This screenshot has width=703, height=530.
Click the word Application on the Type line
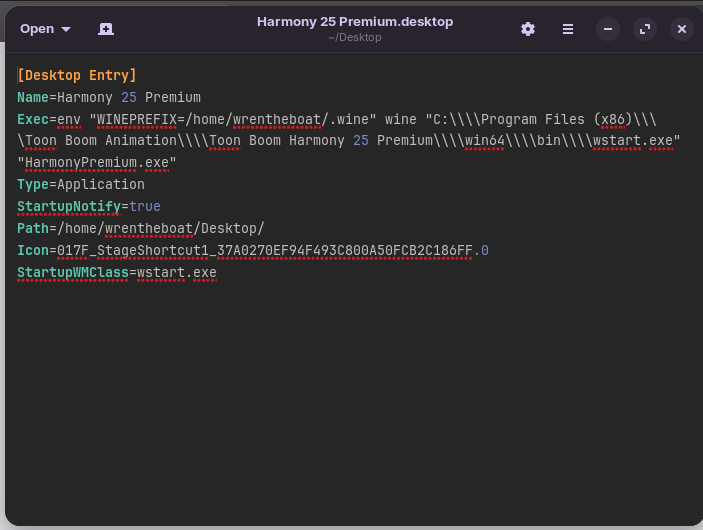[x=100, y=185]
